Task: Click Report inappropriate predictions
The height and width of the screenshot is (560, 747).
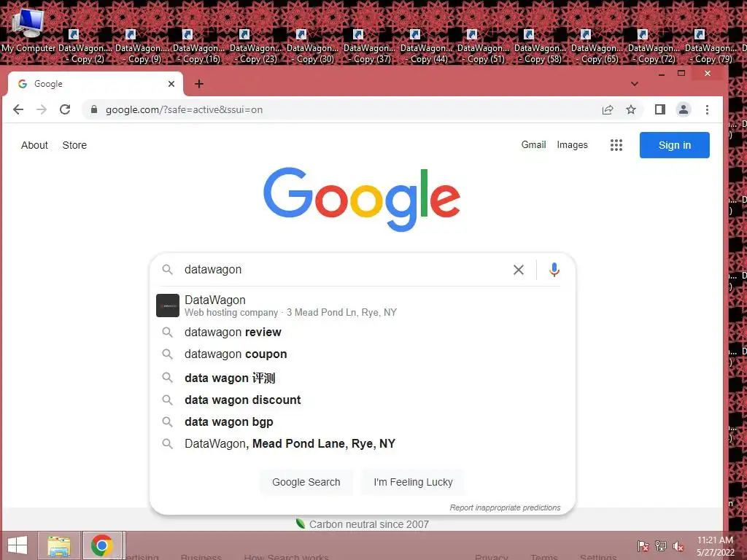Action: pos(505,507)
